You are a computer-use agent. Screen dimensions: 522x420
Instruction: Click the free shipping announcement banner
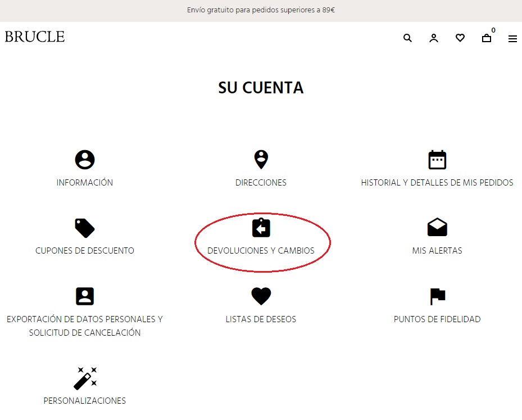(261, 10)
